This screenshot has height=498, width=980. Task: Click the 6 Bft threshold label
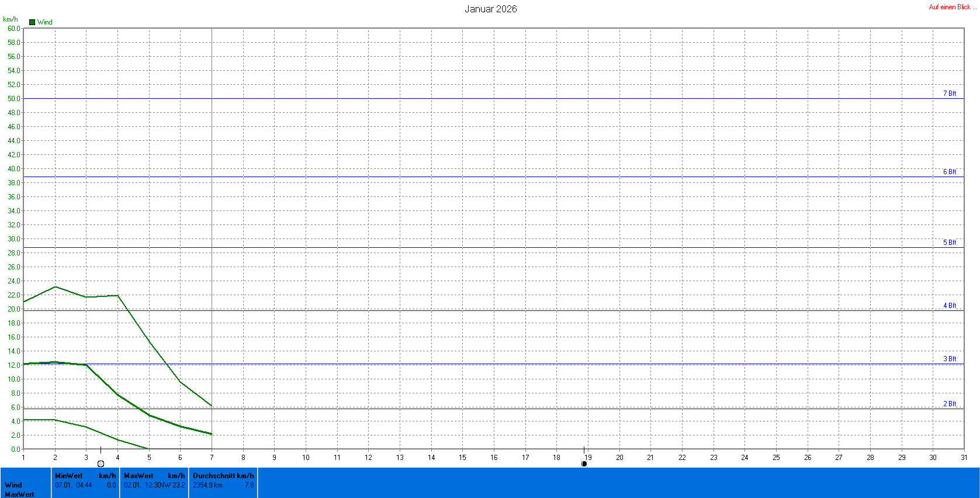pos(949,172)
